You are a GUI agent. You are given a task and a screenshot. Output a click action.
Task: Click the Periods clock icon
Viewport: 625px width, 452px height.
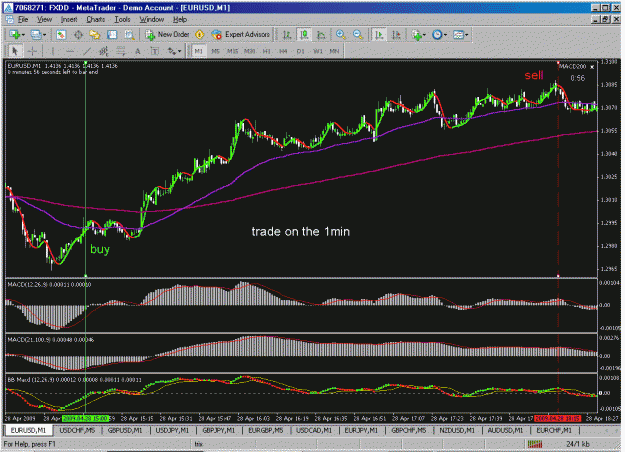coord(437,35)
